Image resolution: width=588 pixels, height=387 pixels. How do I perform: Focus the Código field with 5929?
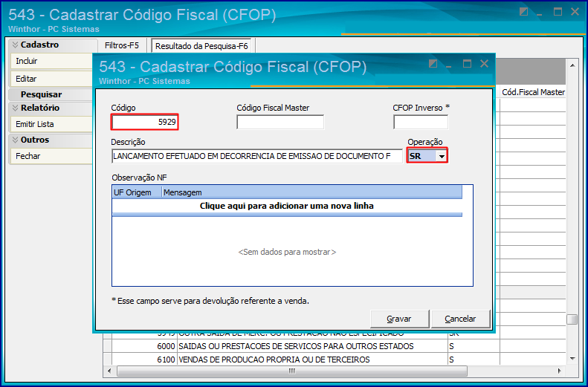[145, 122]
